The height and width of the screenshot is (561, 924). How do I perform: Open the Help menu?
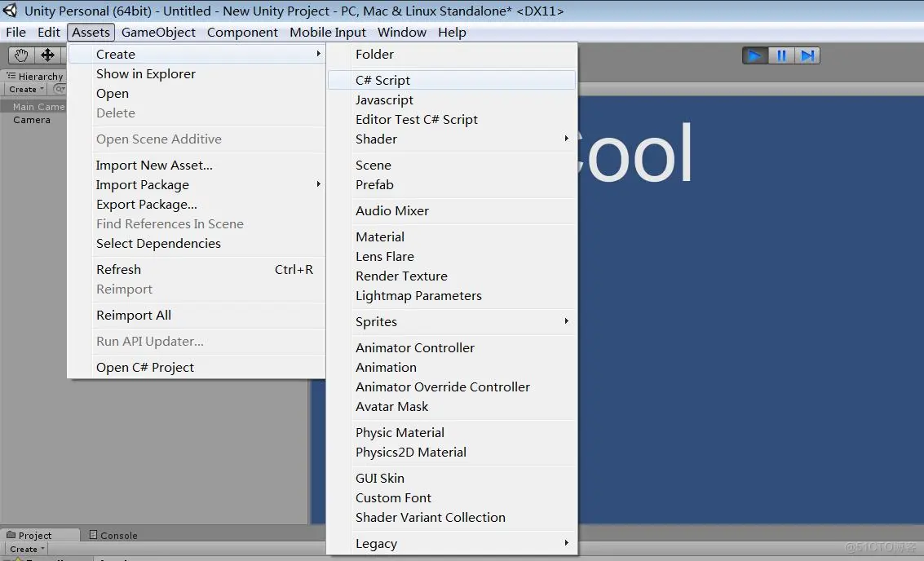(x=452, y=33)
